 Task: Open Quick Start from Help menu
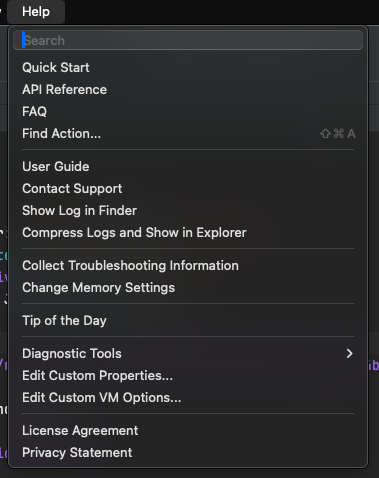pyautogui.click(x=188, y=68)
